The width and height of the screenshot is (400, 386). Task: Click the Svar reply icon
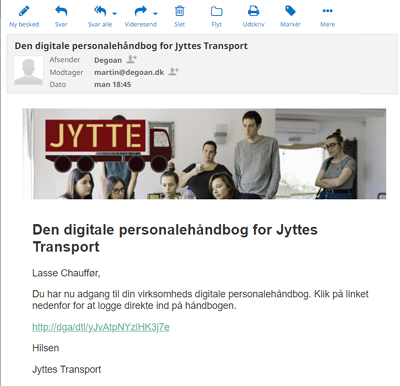click(x=61, y=17)
